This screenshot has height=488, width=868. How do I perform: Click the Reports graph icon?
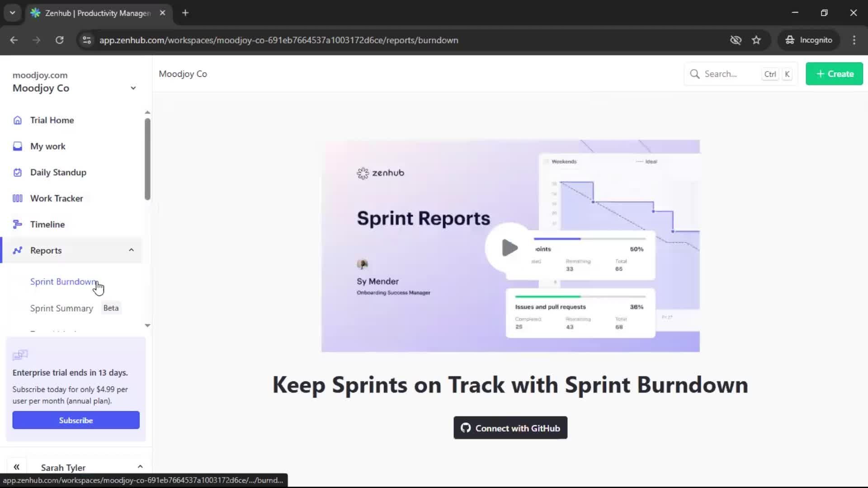[17, 250]
